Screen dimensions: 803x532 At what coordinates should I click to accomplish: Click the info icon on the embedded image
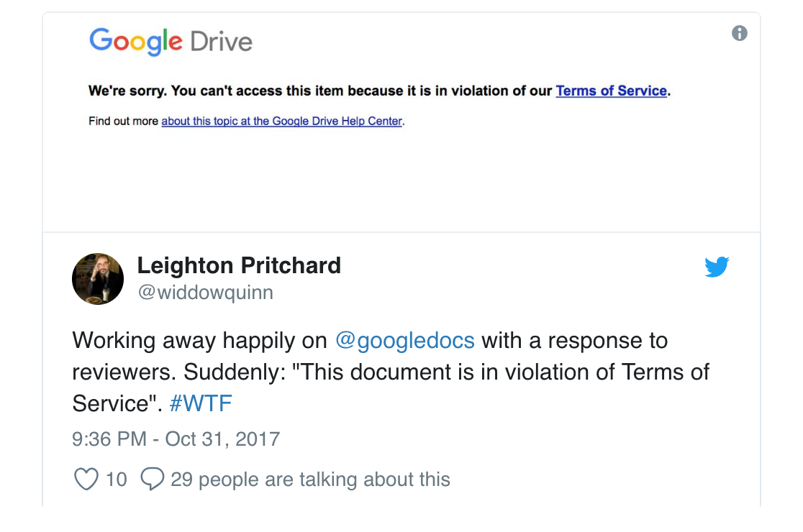(x=739, y=33)
